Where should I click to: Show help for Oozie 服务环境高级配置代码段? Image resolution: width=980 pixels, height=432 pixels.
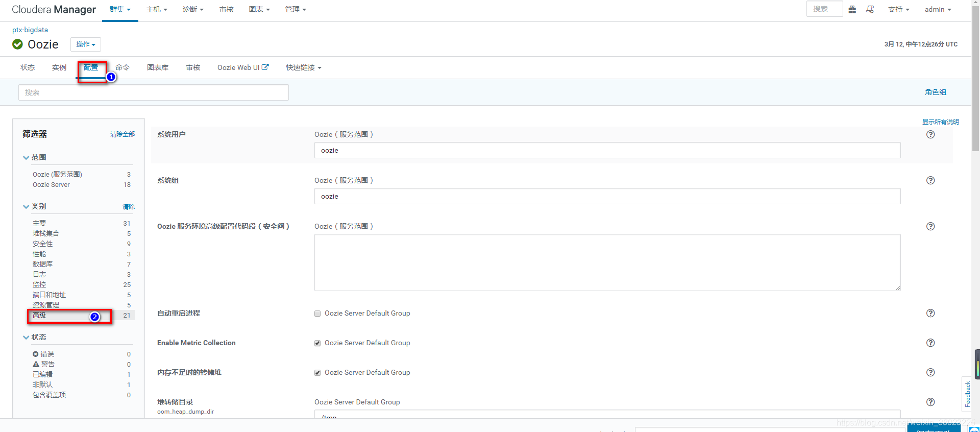tap(930, 226)
